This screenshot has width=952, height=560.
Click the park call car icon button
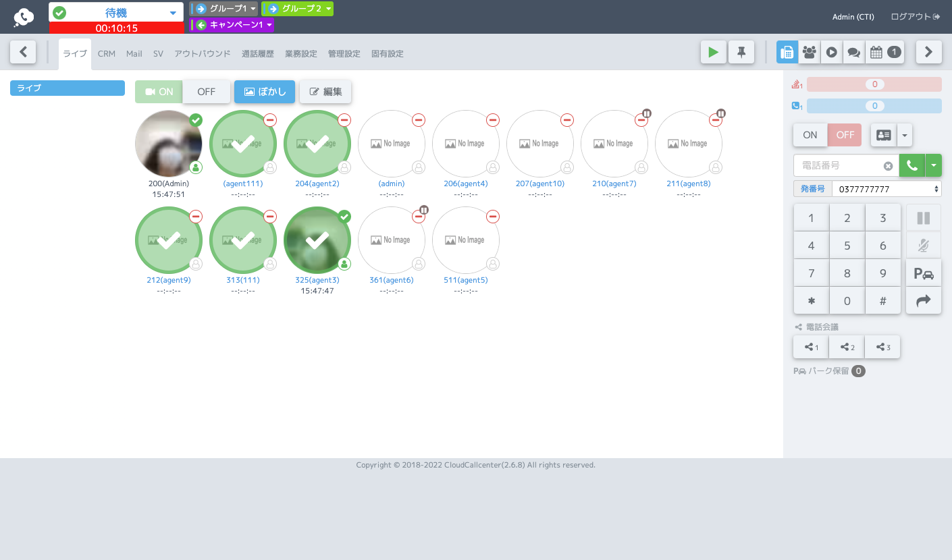(924, 273)
